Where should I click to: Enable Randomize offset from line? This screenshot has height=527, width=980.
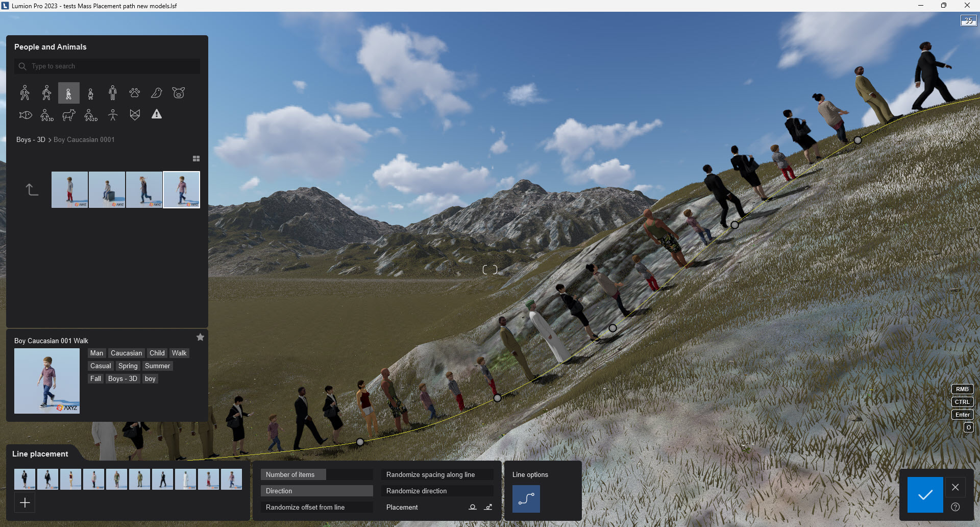point(316,507)
